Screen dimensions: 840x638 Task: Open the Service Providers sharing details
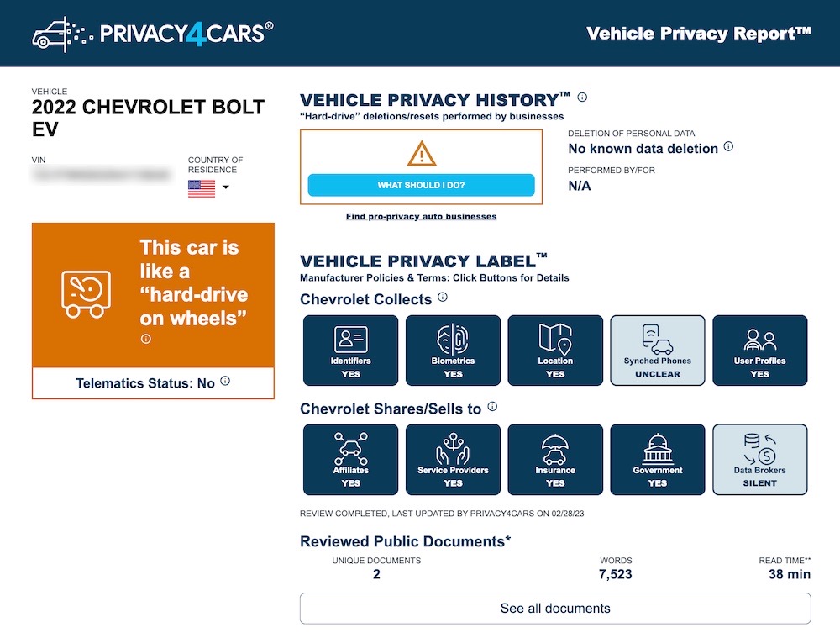[453, 460]
